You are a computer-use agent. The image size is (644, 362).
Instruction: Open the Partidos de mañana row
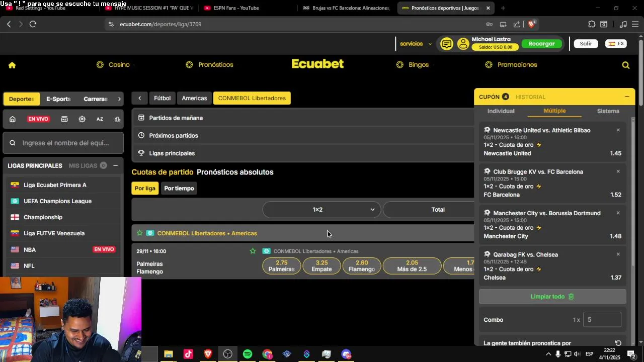pyautogui.click(x=303, y=118)
